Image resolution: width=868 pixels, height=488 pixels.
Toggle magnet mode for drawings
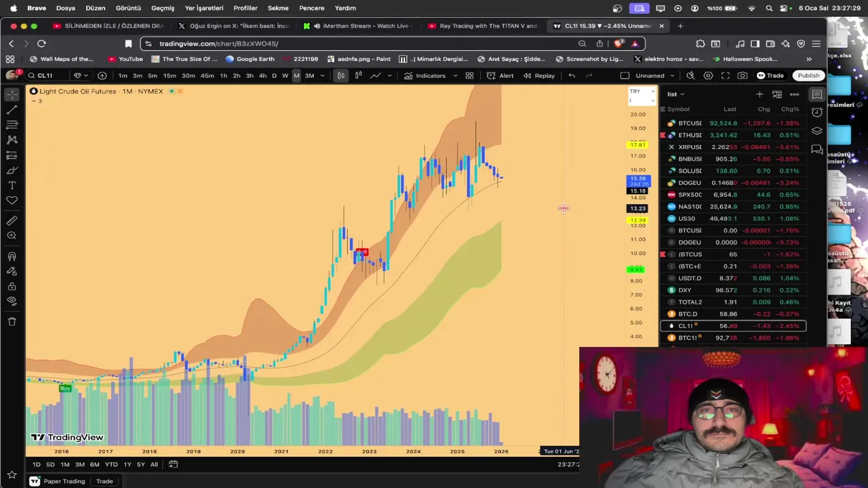12,256
